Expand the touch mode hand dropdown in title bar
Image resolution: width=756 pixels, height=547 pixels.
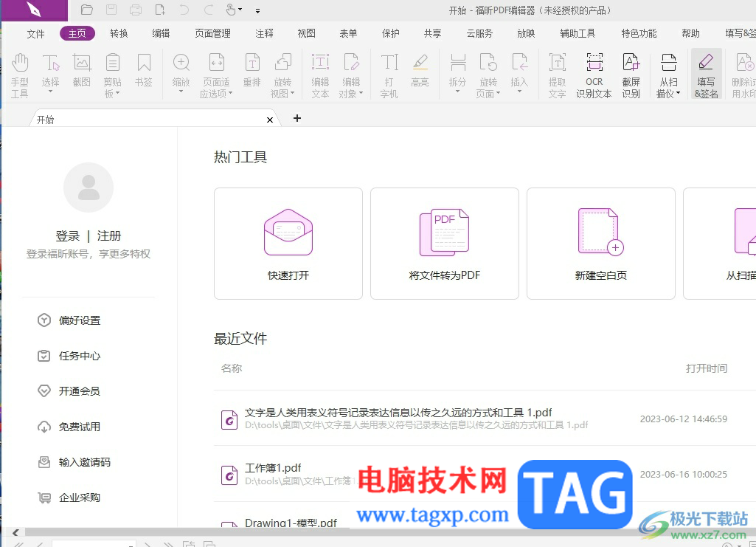[x=240, y=10]
